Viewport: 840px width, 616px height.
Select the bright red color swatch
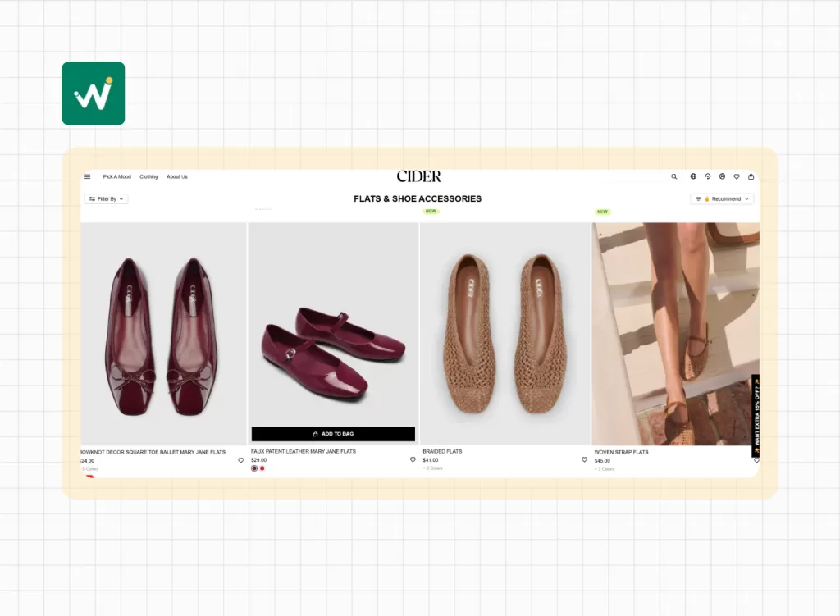(x=262, y=468)
